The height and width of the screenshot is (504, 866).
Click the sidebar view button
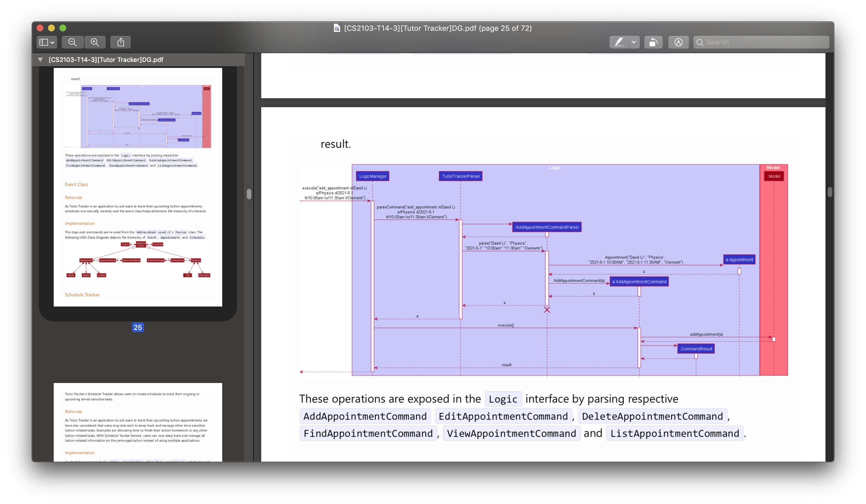point(43,42)
